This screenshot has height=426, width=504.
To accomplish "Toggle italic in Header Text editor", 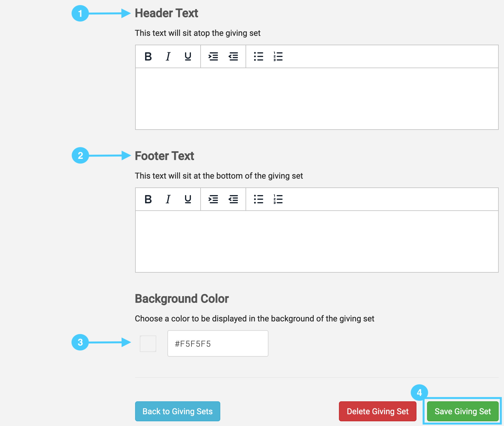I will click(x=168, y=56).
